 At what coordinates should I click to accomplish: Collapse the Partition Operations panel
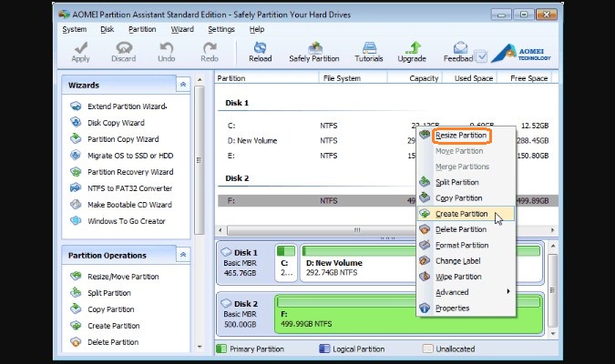[183, 255]
